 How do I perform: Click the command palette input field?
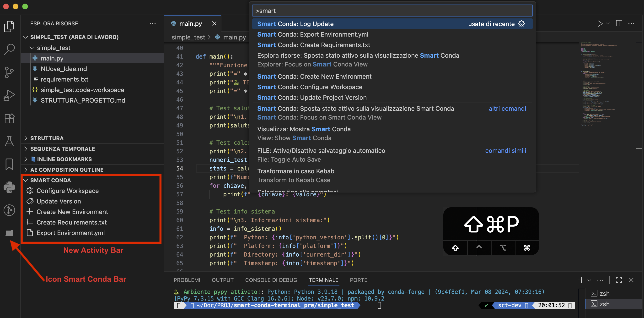[392, 11]
